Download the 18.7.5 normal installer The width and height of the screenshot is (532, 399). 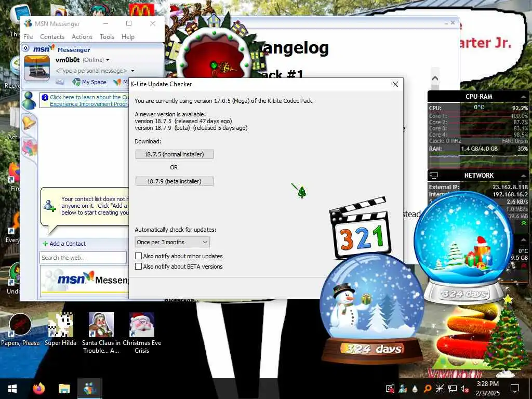pos(175,154)
